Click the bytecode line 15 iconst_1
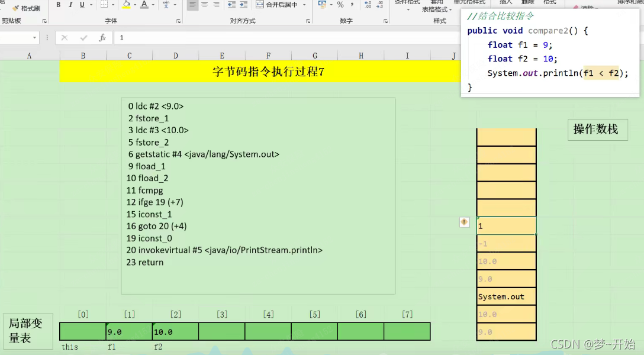The height and width of the screenshot is (355, 644). coord(149,214)
